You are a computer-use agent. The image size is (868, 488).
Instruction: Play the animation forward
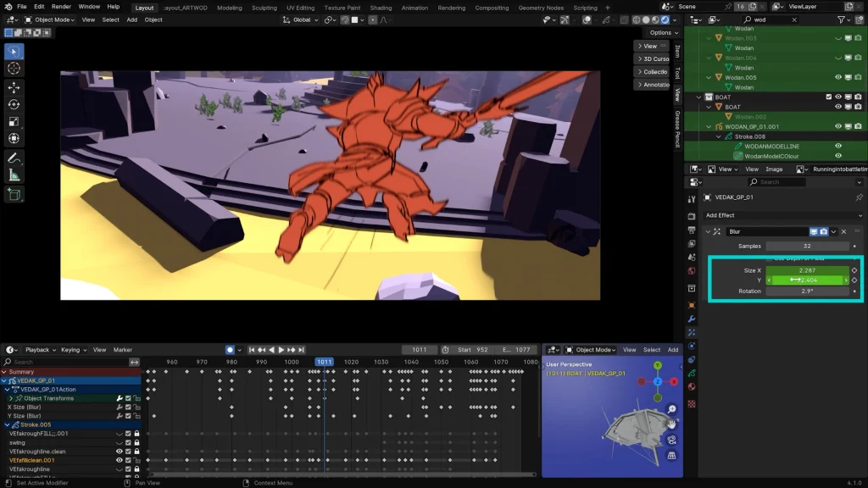point(281,350)
